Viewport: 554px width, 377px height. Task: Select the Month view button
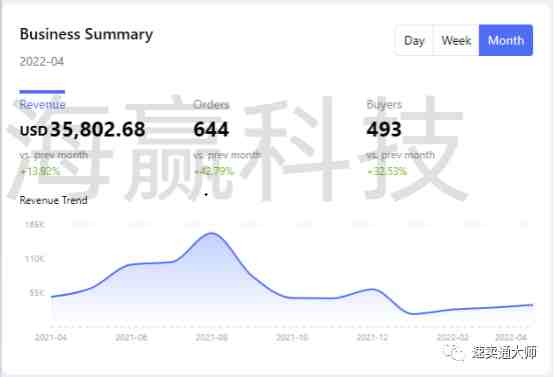pos(506,40)
